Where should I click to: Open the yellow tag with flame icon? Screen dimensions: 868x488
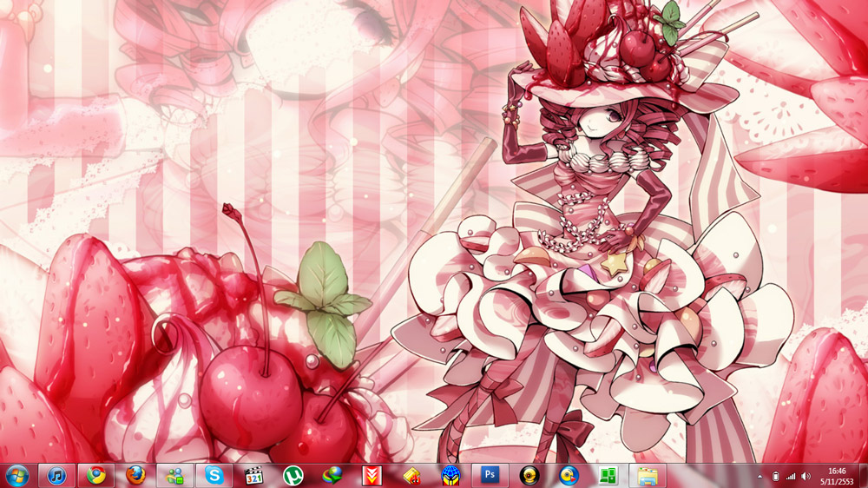click(x=411, y=476)
